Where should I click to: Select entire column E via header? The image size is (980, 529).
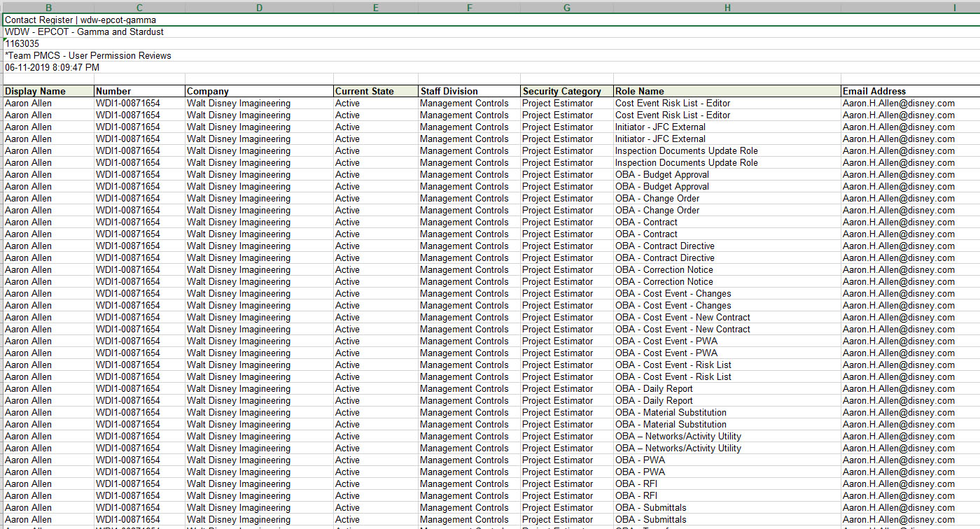(375, 8)
